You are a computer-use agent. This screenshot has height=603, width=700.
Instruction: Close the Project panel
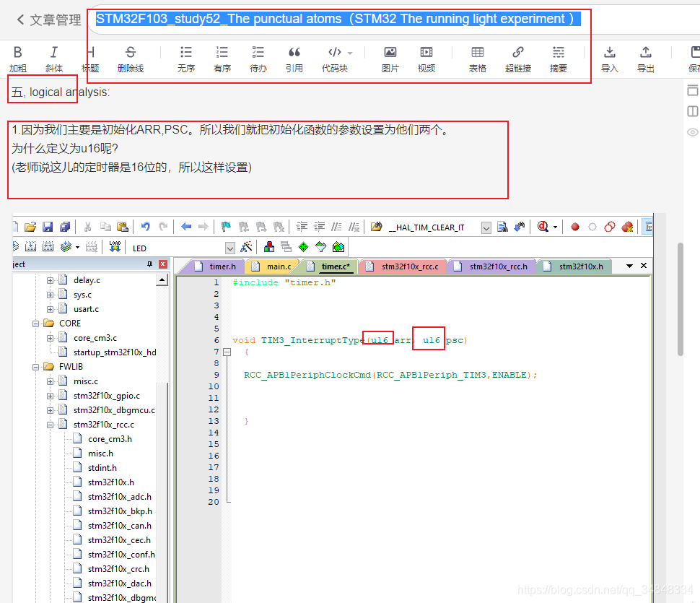pos(163,264)
